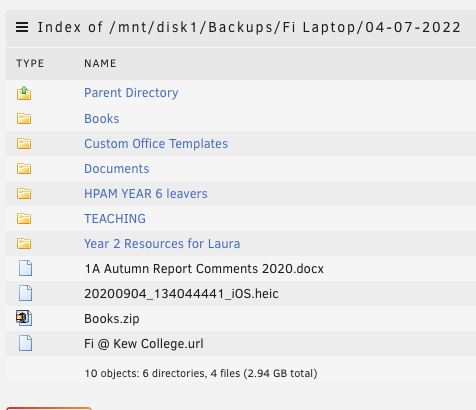Click the Index of /mnt/disk1 path title
The width and height of the screenshot is (476, 410).
pos(249,27)
